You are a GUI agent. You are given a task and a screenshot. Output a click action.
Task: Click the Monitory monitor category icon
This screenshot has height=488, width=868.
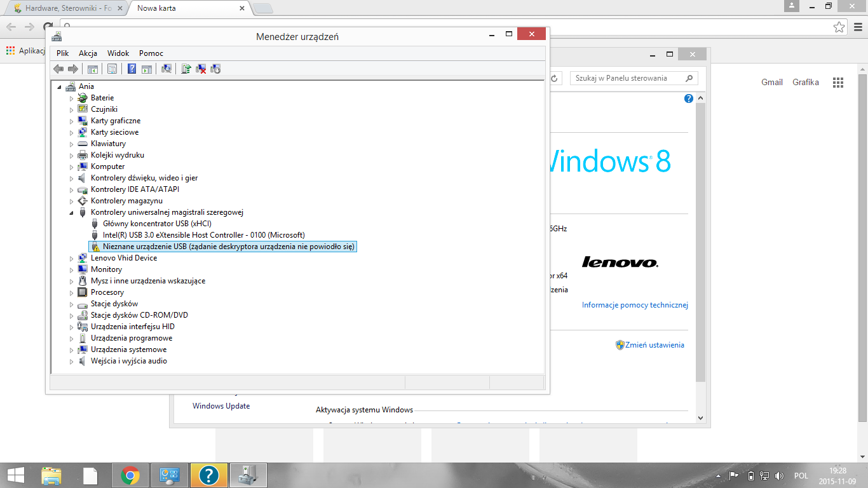[82, 269]
